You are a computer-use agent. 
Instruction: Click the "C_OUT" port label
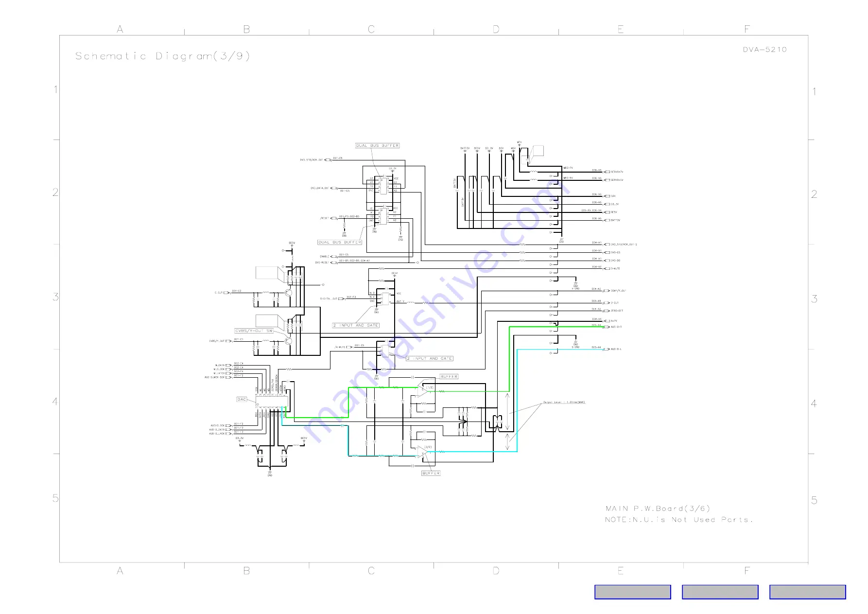coord(219,293)
